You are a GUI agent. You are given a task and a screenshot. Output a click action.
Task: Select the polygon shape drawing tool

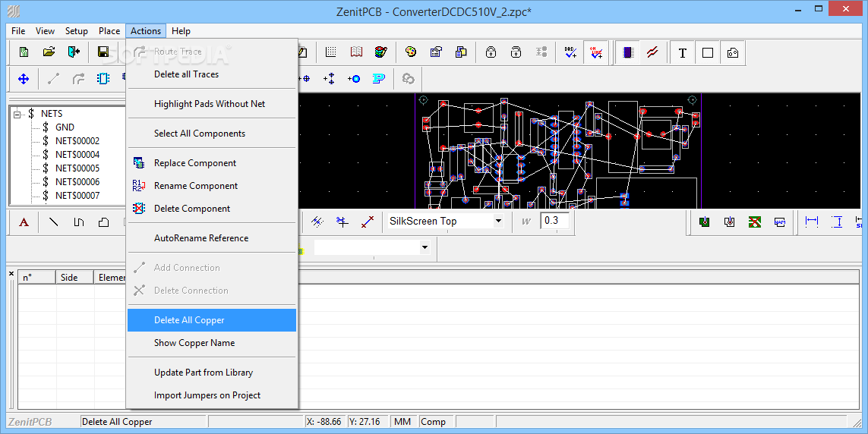(103, 222)
